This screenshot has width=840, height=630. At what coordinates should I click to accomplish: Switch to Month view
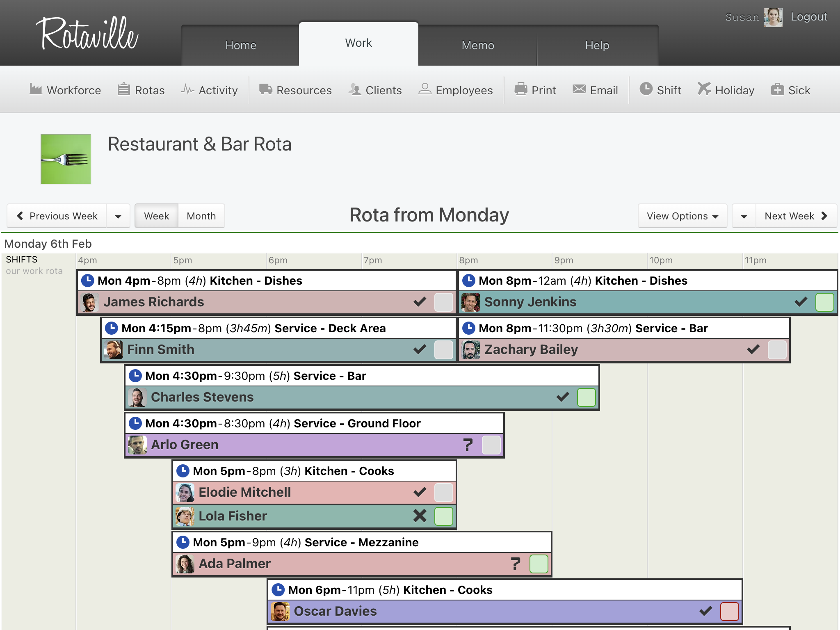coord(201,216)
